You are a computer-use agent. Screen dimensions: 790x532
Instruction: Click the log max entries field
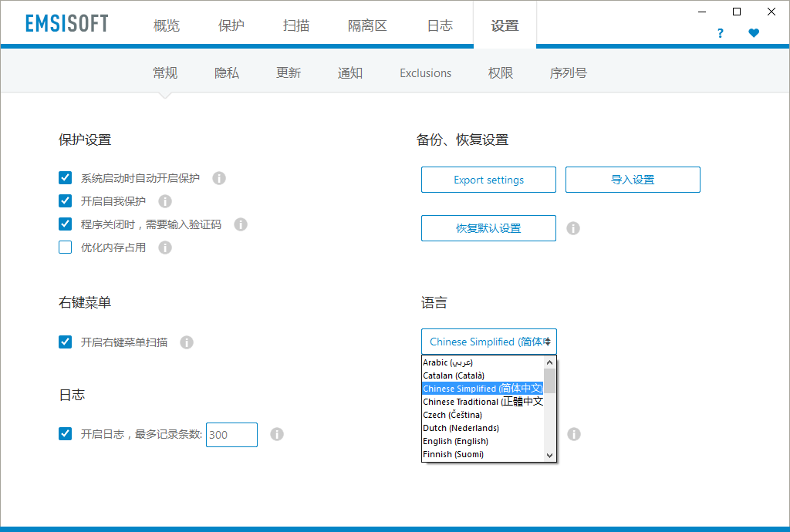click(x=231, y=435)
